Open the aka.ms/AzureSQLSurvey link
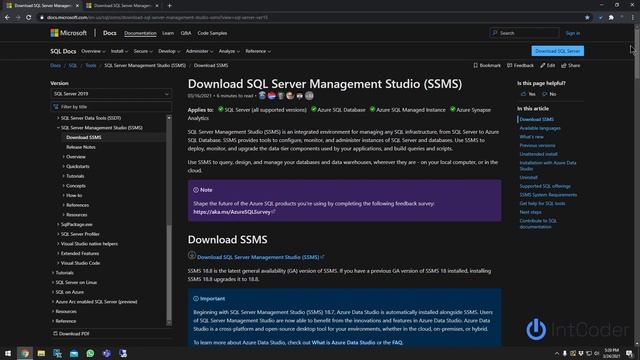The height and width of the screenshot is (360, 640). (232, 212)
